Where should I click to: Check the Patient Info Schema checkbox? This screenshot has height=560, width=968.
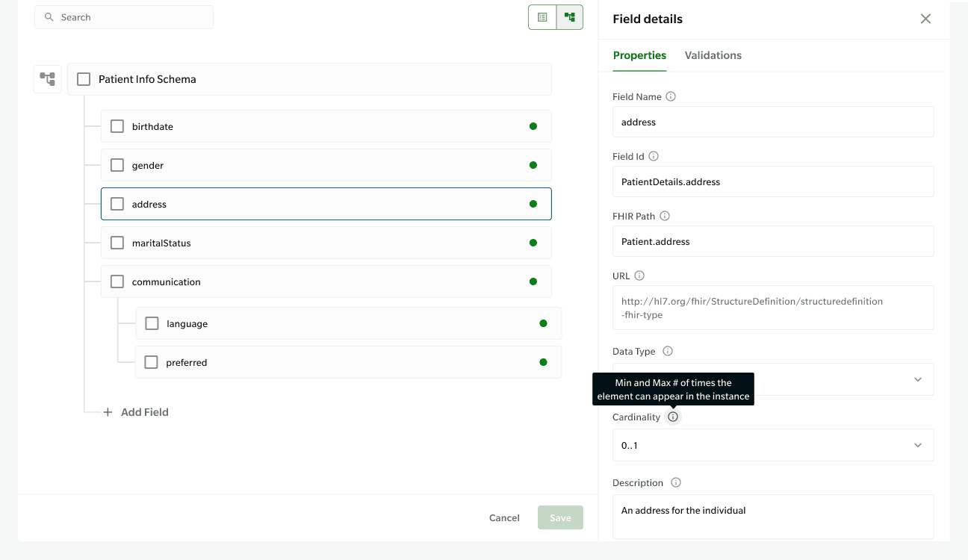84,79
